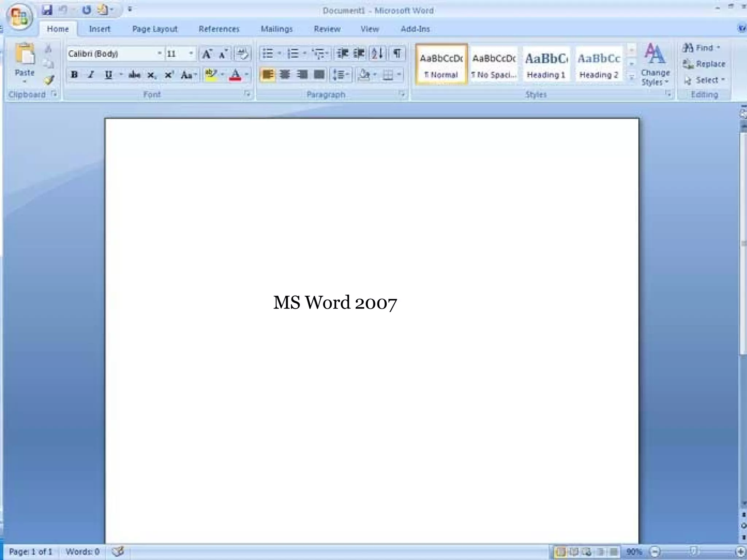
Task: Open the Change Case dropdown
Action: [189, 75]
